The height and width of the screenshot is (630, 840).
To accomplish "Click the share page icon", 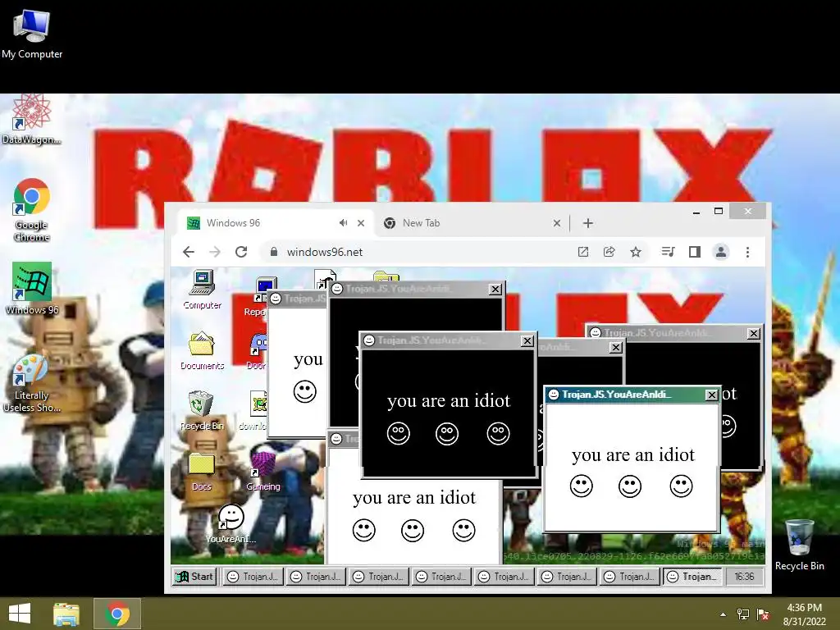I will (609, 252).
